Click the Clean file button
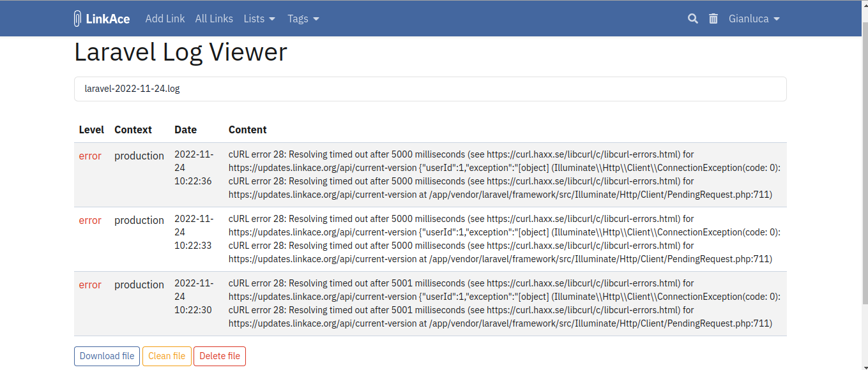 (167, 356)
